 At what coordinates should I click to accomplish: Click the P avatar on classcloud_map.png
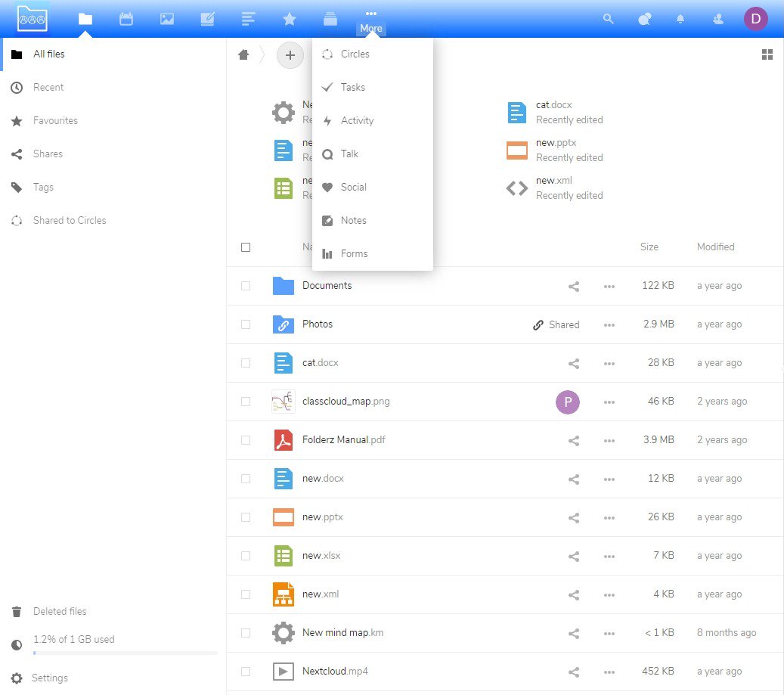click(x=568, y=402)
